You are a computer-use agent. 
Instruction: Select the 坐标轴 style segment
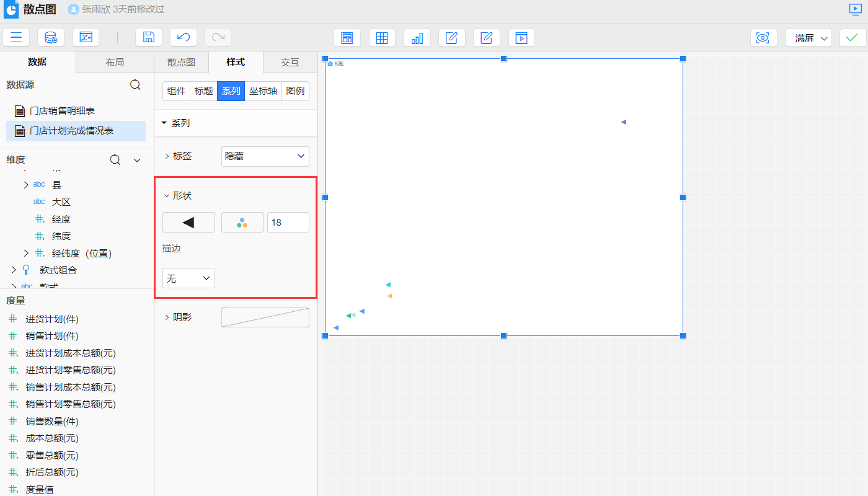(263, 91)
